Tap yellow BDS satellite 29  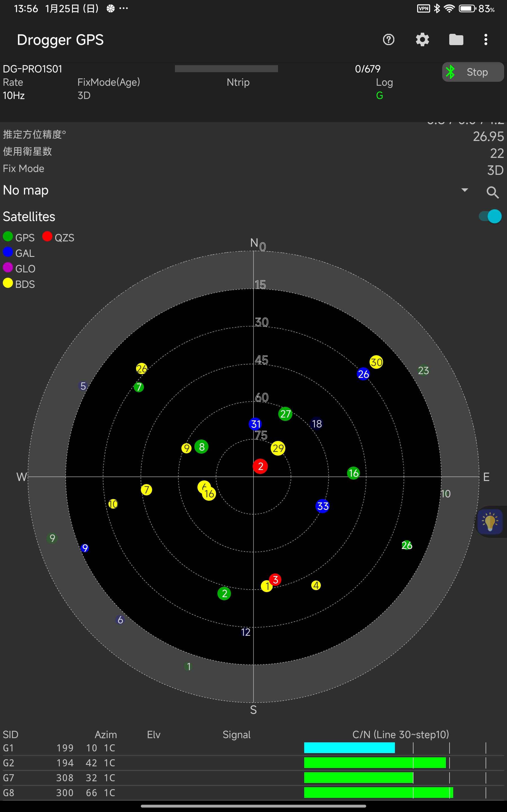(x=278, y=448)
